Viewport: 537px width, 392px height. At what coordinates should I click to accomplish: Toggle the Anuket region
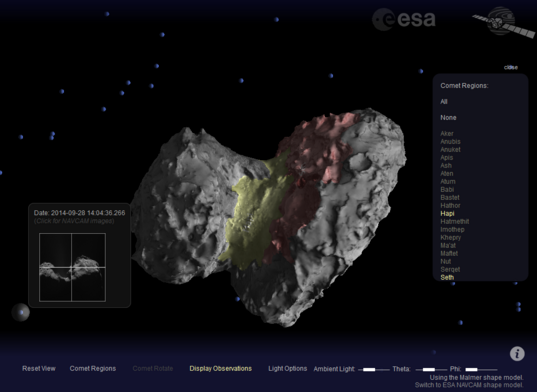coord(450,150)
